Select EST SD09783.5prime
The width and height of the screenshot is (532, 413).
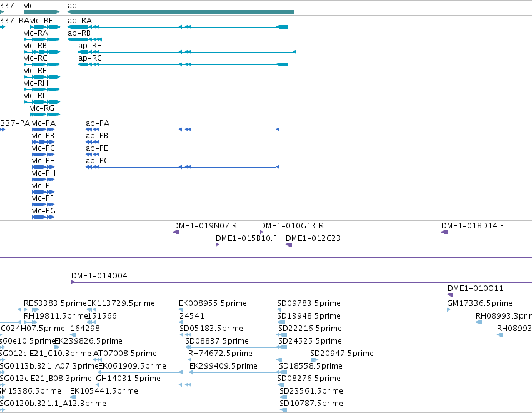(309, 303)
